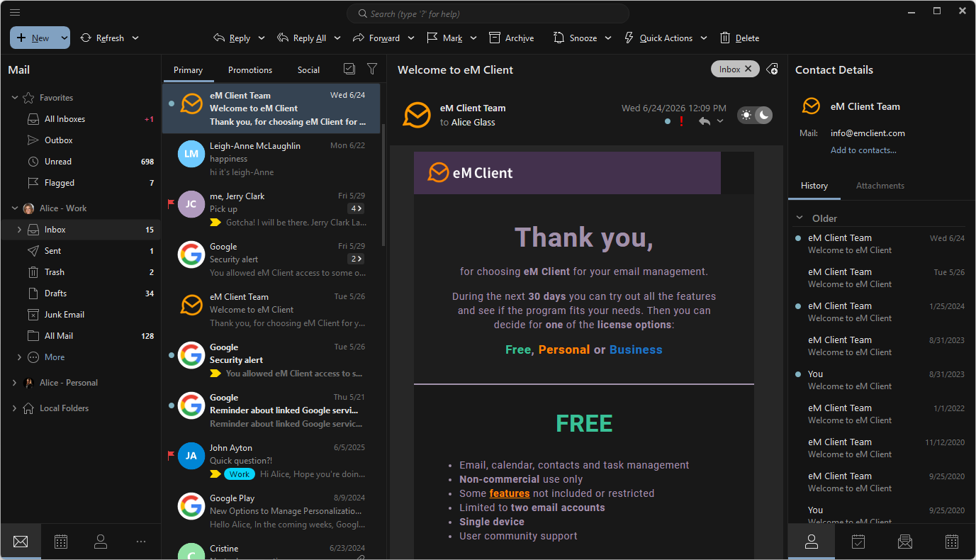
Task: Delete the selected message
Action: point(739,38)
